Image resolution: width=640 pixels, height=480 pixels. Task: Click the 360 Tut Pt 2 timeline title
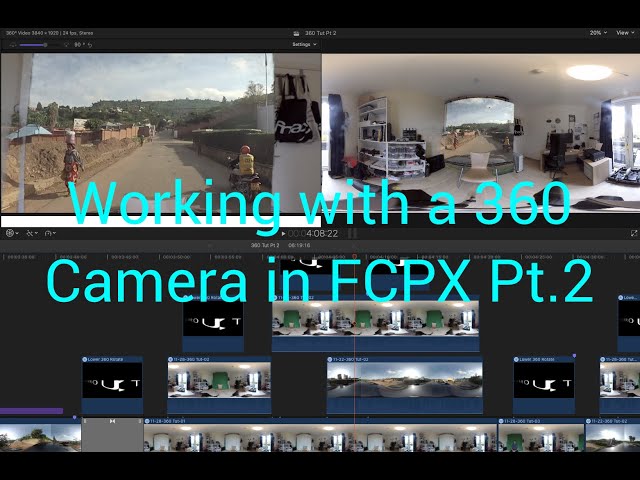[x=265, y=245]
